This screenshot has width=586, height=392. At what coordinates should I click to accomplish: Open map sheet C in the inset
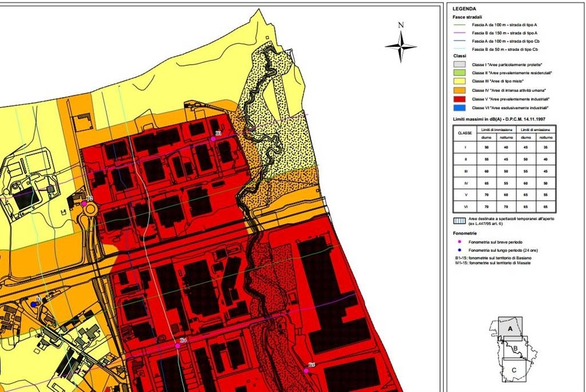click(x=514, y=370)
